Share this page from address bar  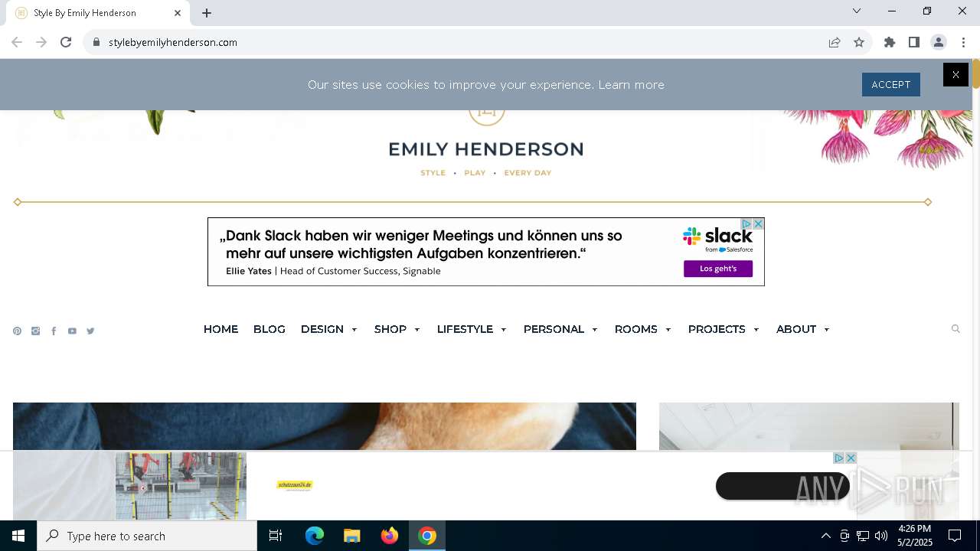(x=835, y=42)
